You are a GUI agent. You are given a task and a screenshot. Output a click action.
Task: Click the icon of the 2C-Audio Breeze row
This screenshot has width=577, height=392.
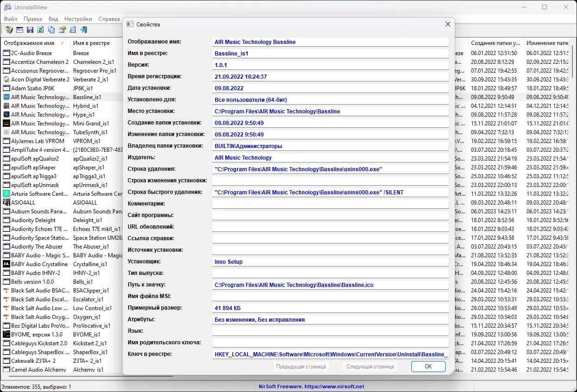point(6,53)
